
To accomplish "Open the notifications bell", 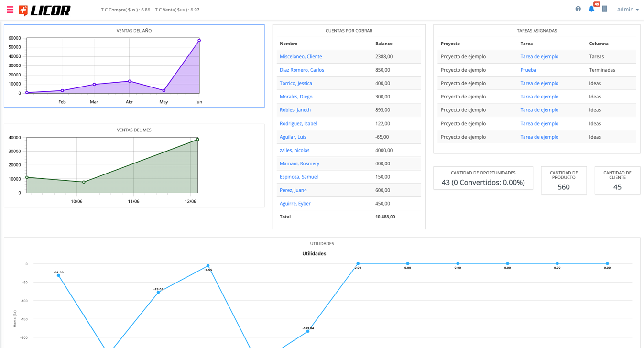I will [x=591, y=9].
